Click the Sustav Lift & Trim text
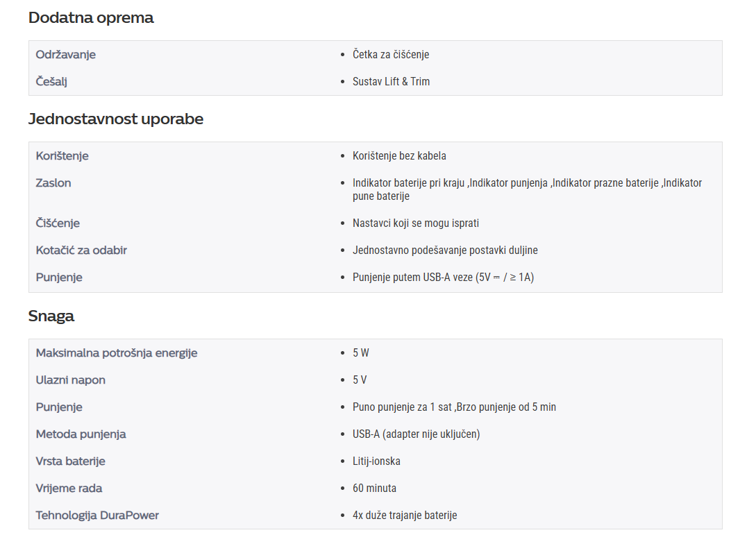 click(391, 81)
